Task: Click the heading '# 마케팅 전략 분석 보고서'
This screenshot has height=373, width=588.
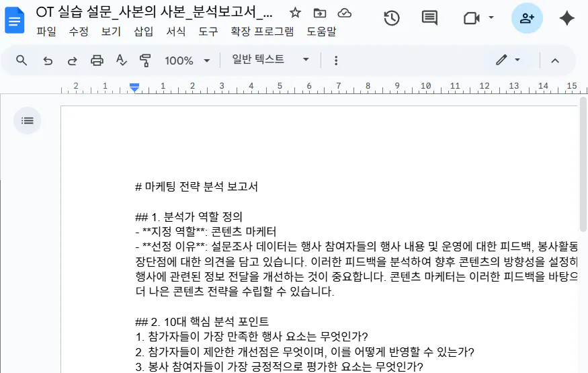Action: click(x=196, y=187)
